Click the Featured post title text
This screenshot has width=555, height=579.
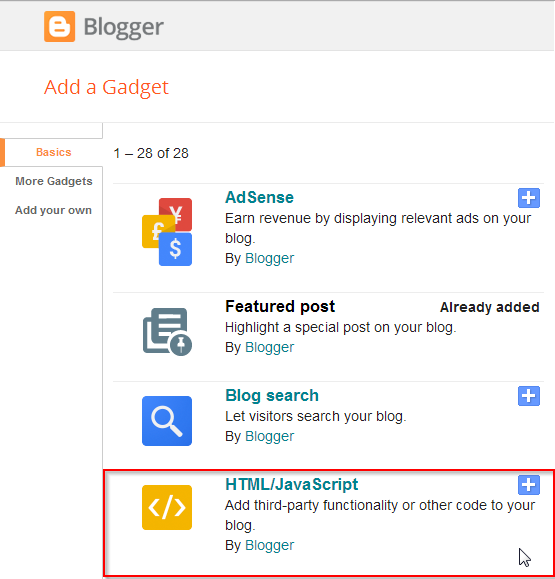click(280, 306)
